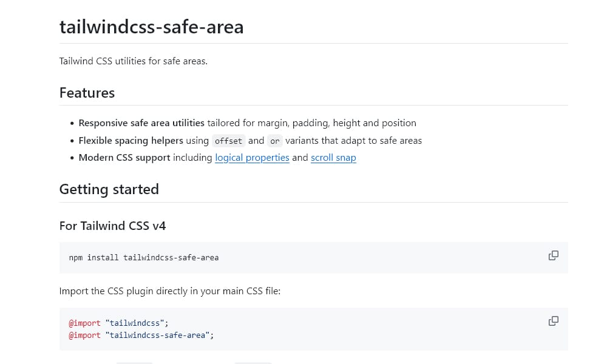Click the tailwindcss-safe-area page title
Viewport: 607px width, 364px height.
[151, 27]
